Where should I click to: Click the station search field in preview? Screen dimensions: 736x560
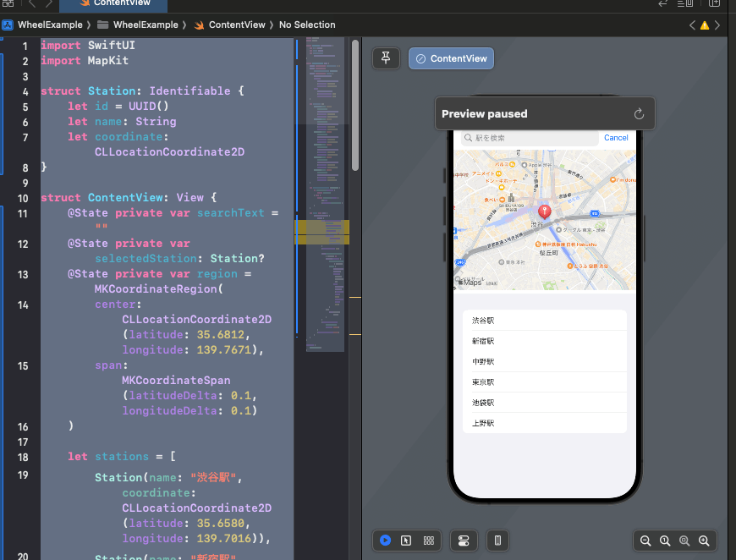tap(529, 138)
